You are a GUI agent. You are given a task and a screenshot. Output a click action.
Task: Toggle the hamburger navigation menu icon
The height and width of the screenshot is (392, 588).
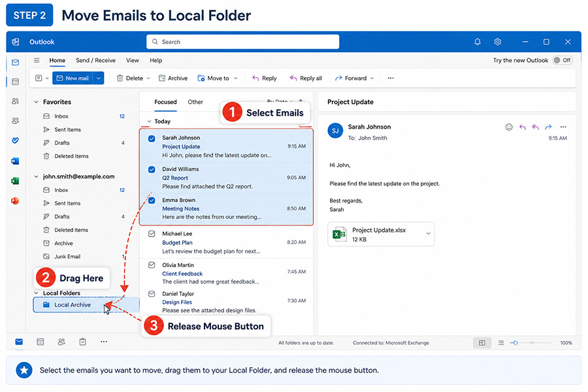pos(37,60)
